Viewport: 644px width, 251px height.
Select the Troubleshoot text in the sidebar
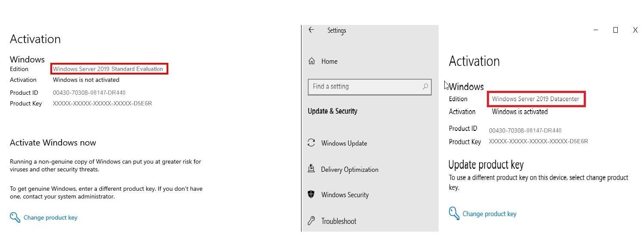[x=339, y=221]
